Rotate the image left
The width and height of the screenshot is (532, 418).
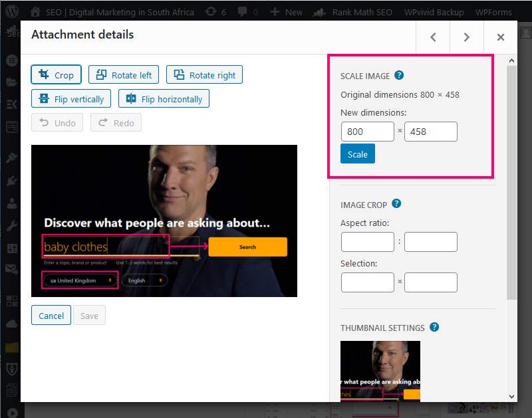click(124, 74)
